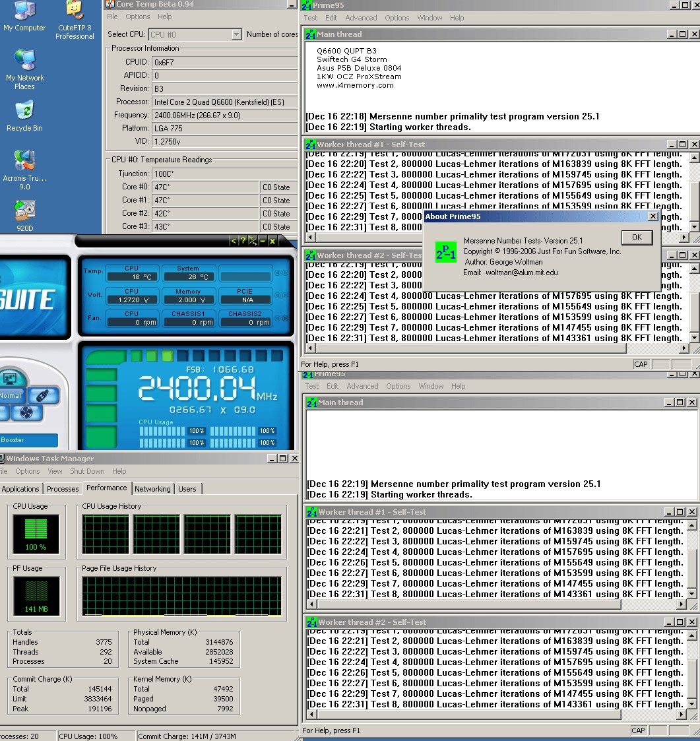Open Task Manager Shut Down menu
The width and height of the screenshot is (700, 741).
click(87, 471)
